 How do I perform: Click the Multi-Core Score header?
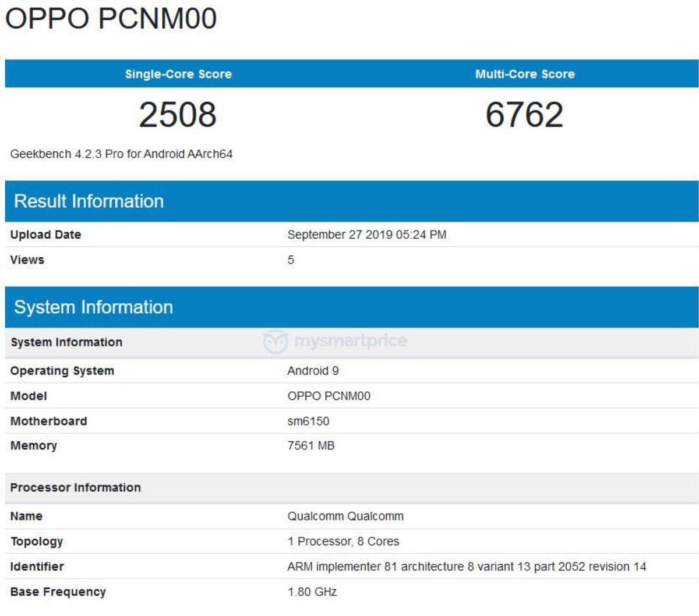click(523, 74)
